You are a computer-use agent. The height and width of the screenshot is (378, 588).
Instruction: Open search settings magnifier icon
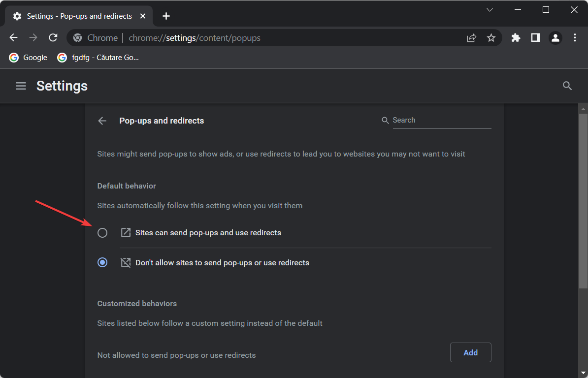point(567,86)
